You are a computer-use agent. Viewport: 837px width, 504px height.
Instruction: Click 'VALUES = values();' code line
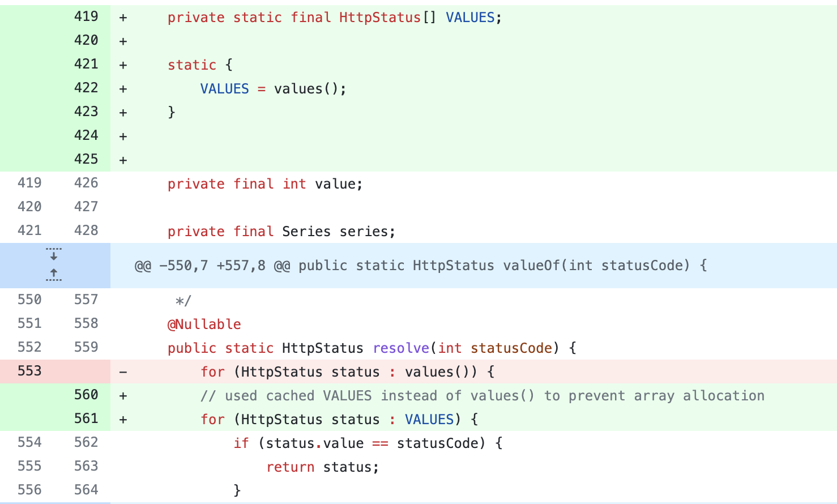(273, 89)
